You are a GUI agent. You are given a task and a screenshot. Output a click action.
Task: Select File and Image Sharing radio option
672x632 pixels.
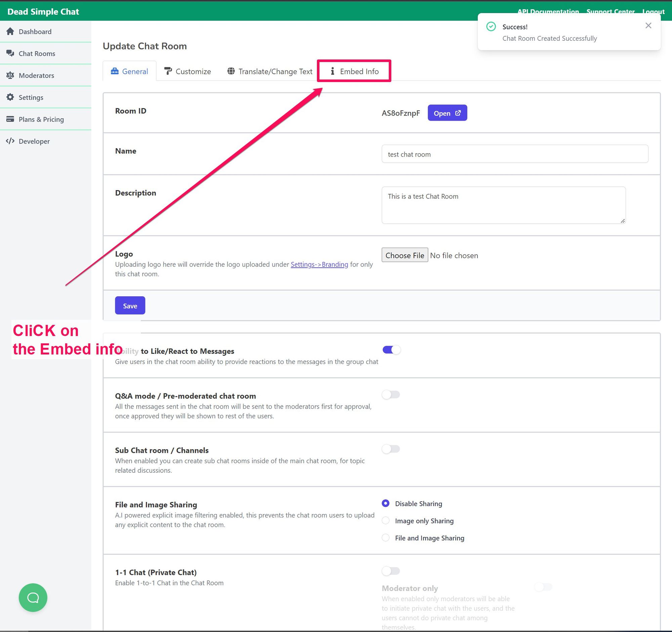(x=386, y=538)
